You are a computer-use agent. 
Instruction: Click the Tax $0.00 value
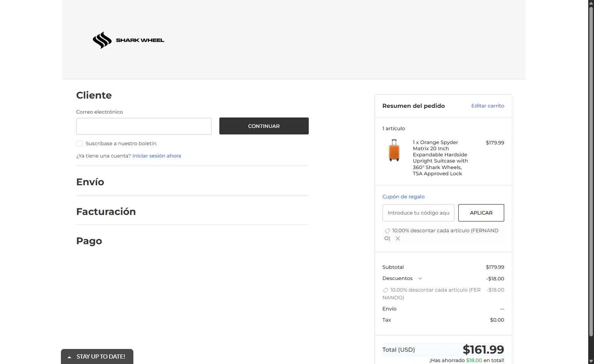tap(497, 320)
